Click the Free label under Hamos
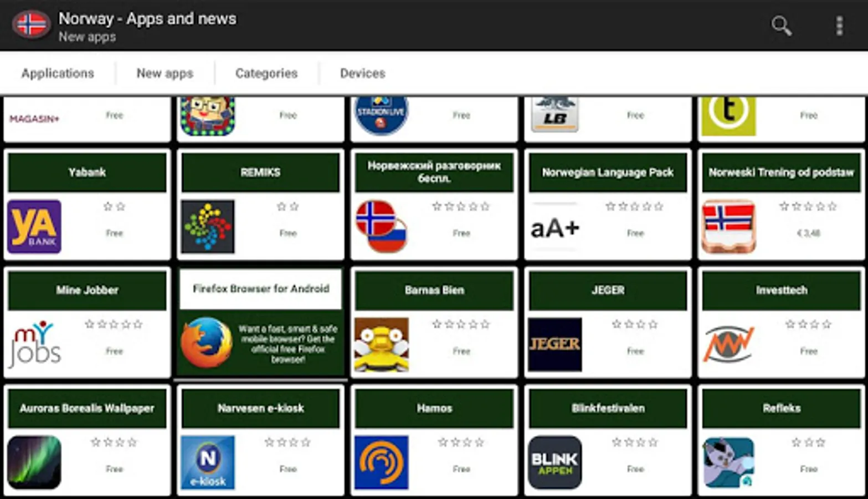This screenshot has width=868, height=499. pyautogui.click(x=461, y=469)
